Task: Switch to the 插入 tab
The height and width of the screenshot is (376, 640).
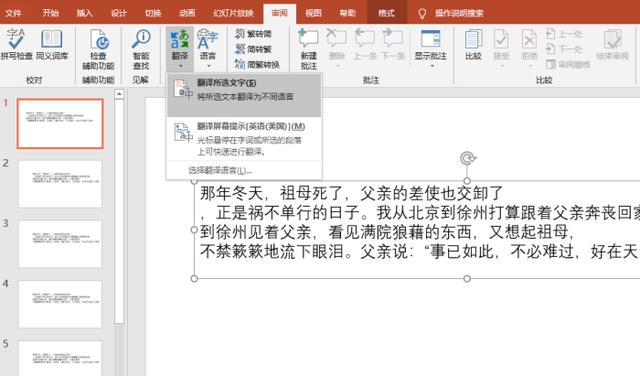Action: (84, 13)
